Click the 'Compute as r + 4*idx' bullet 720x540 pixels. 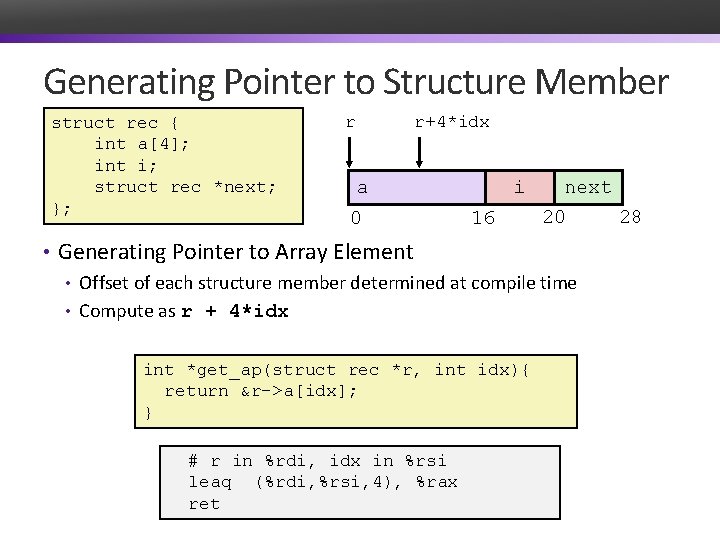[184, 311]
